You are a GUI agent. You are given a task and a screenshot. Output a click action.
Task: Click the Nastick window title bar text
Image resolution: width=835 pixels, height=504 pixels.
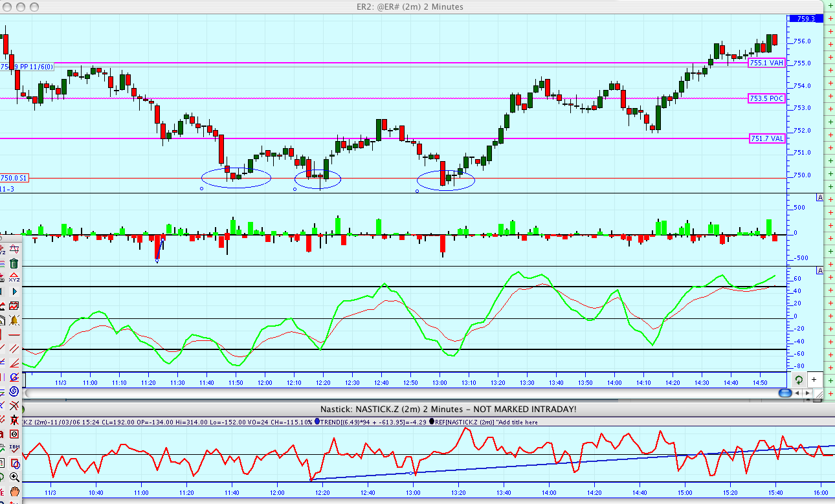449,409
